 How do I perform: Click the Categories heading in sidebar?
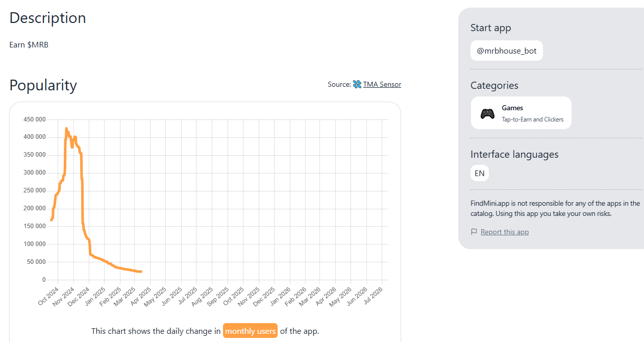494,85
